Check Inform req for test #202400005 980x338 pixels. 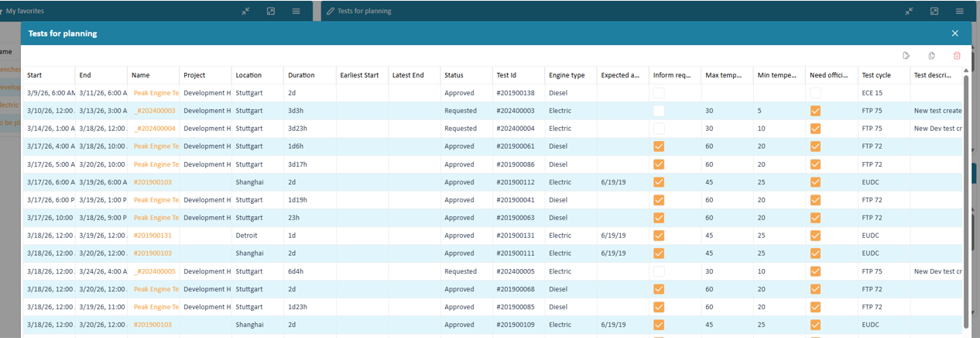659,271
